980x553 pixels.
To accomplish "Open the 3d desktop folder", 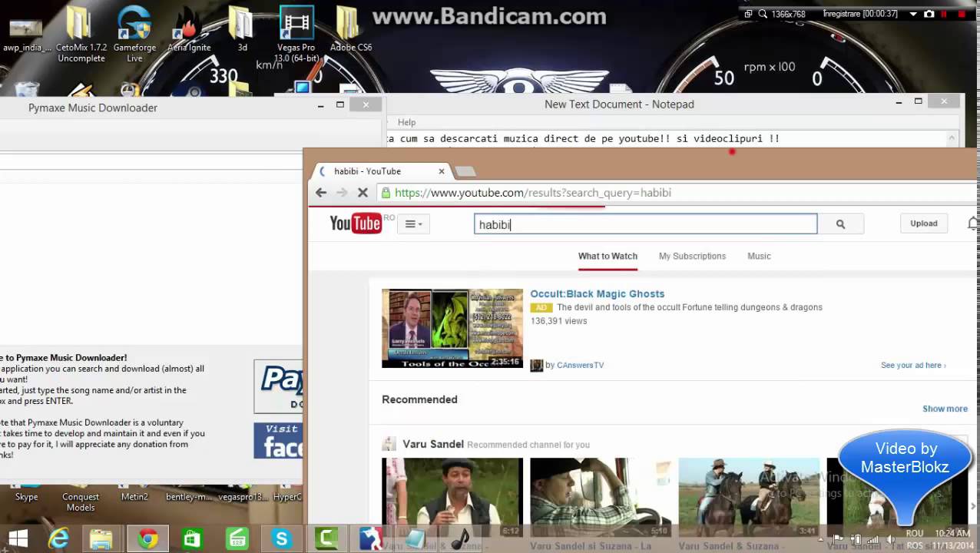I will point(242,31).
